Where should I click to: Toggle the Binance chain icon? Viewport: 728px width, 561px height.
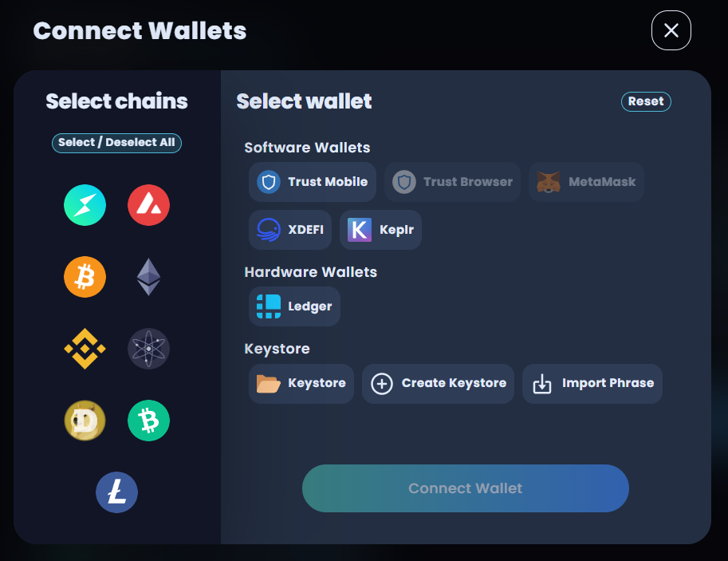(85, 349)
